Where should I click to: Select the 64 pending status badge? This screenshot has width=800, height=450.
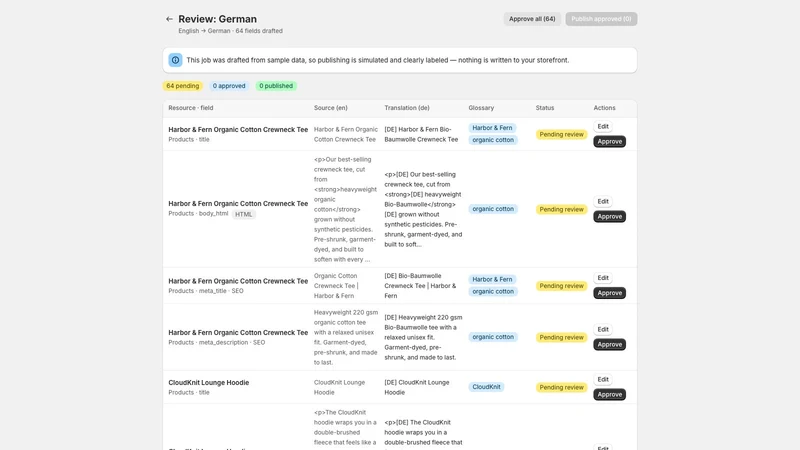[x=183, y=86]
